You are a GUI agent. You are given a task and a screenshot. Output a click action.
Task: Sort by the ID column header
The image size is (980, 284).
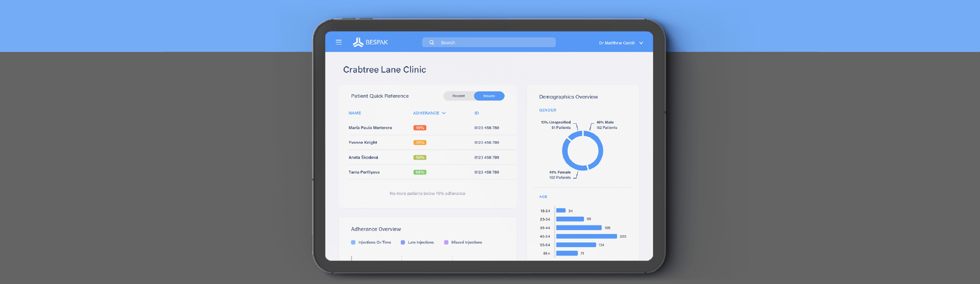[x=476, y=113]
